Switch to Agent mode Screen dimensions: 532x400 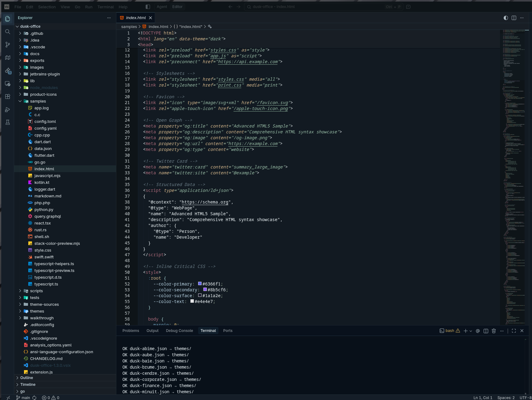[162, 7]
